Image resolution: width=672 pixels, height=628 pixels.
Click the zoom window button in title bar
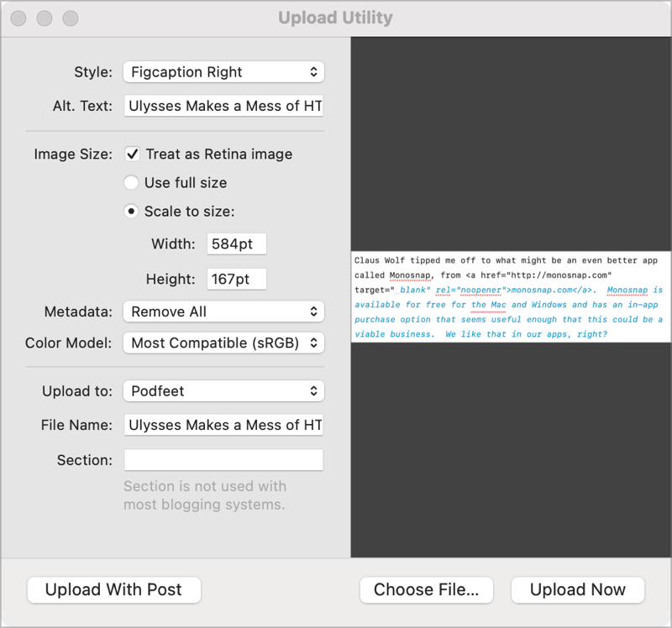click(71, 18)
